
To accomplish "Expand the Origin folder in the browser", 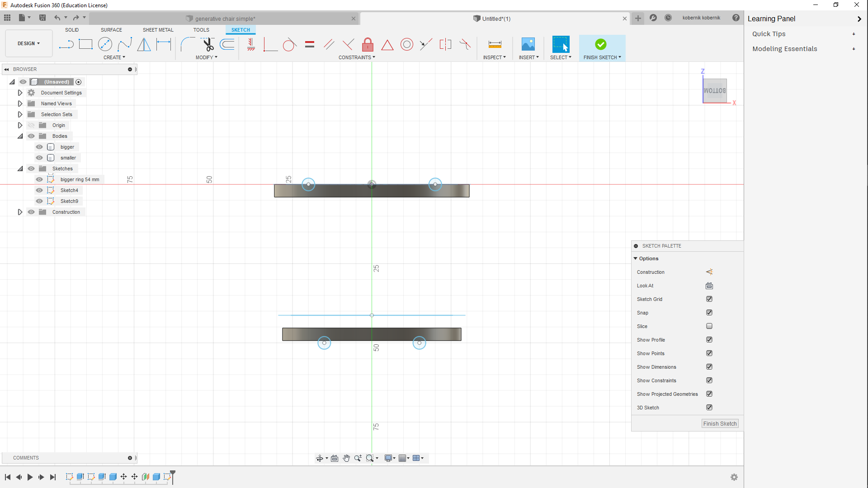I will pos(20,125).
